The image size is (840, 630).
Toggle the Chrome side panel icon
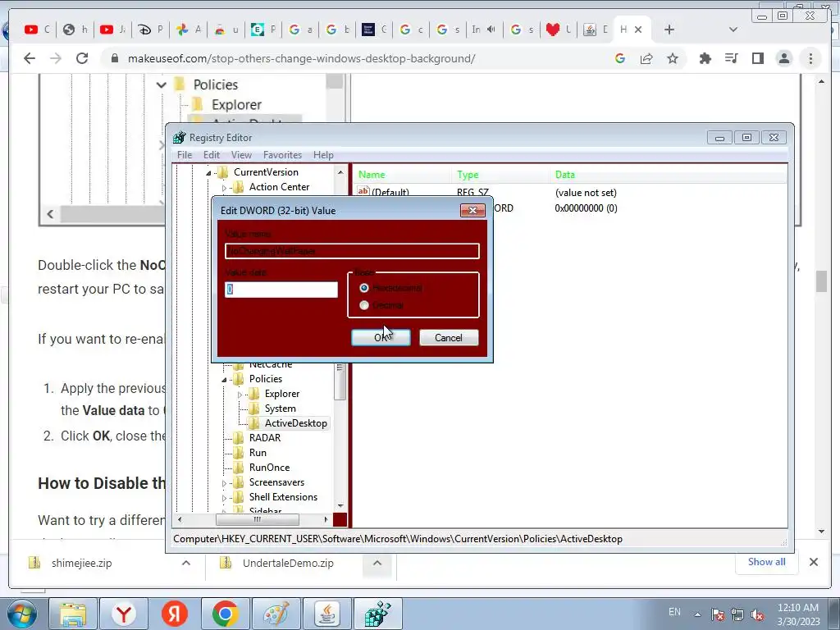[757, 58]
